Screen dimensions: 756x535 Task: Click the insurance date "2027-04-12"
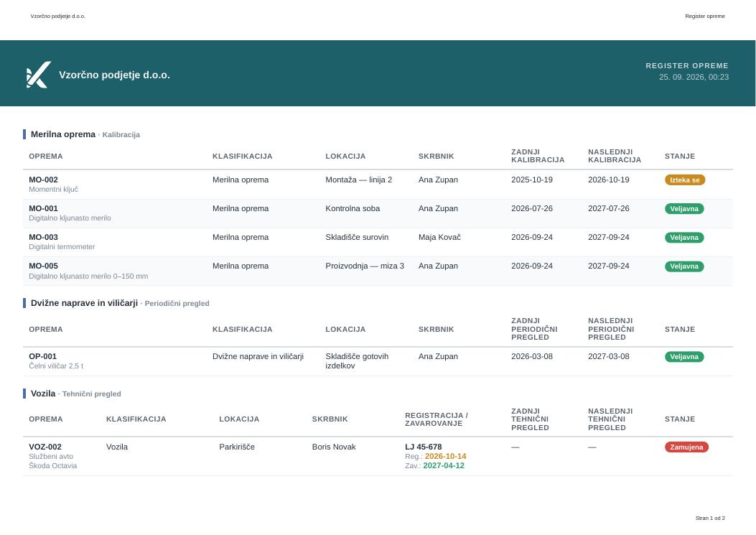point(444,465)
